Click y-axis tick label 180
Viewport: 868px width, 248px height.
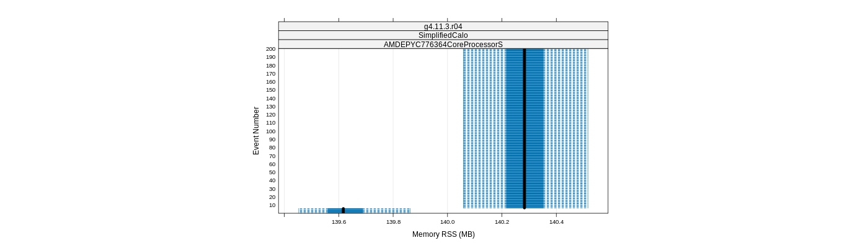tap(270, 65)
